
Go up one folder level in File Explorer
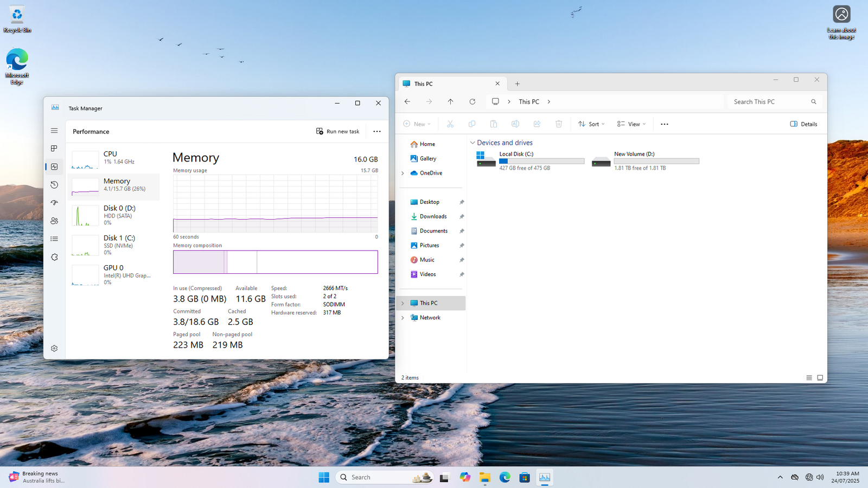[x=450, y=101]
